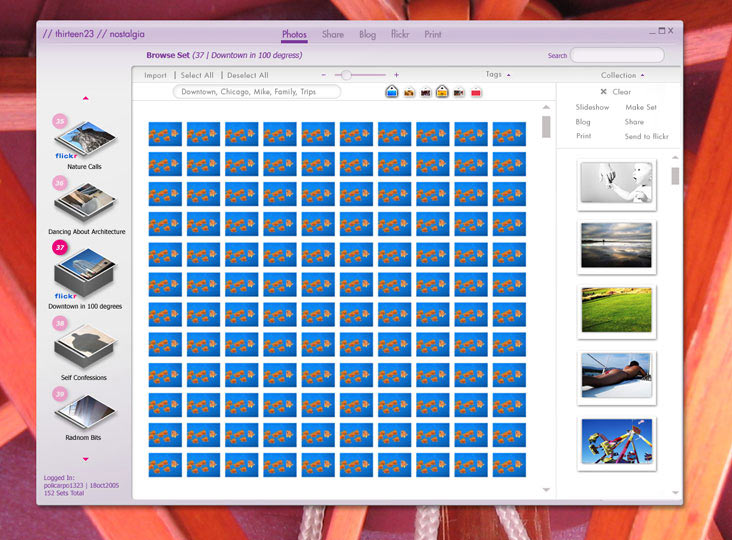Switch to the Share tab

coord(333,35)
